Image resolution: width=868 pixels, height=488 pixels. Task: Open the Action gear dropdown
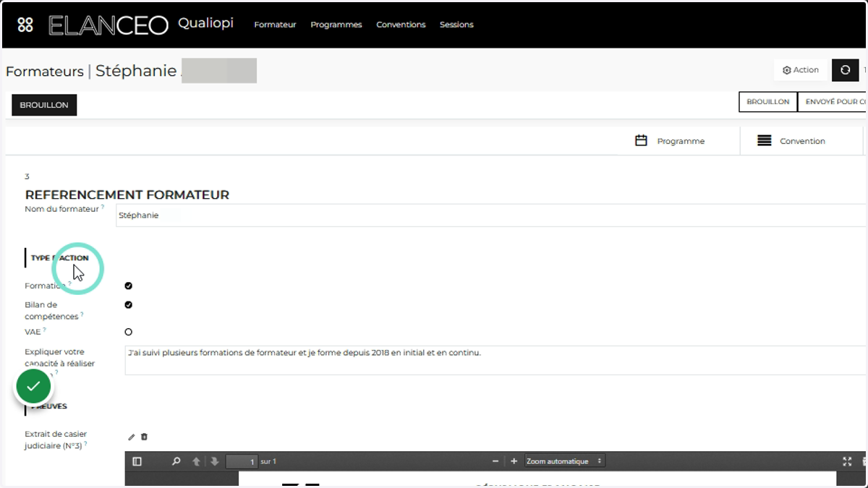(801, 70)
